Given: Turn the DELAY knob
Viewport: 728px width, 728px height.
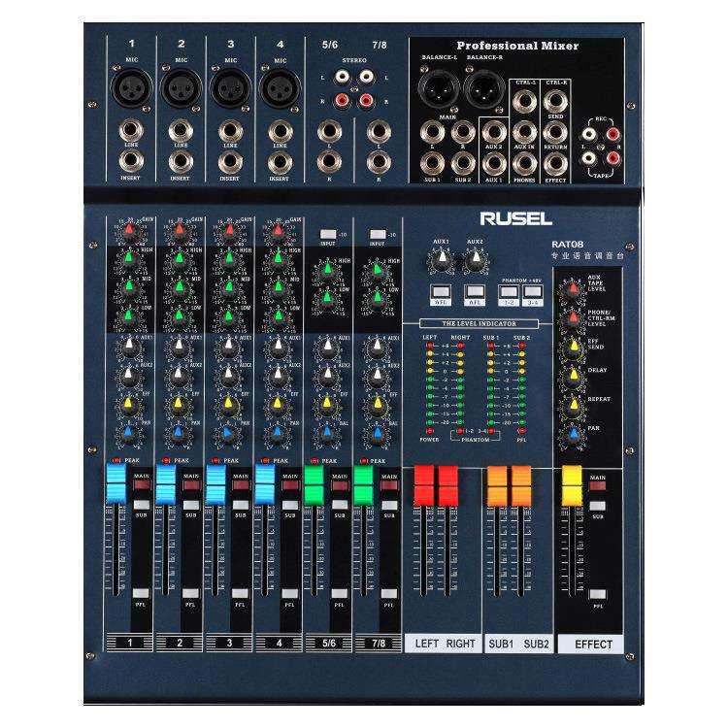Looking at the screenshot, I should click(574, 375).
